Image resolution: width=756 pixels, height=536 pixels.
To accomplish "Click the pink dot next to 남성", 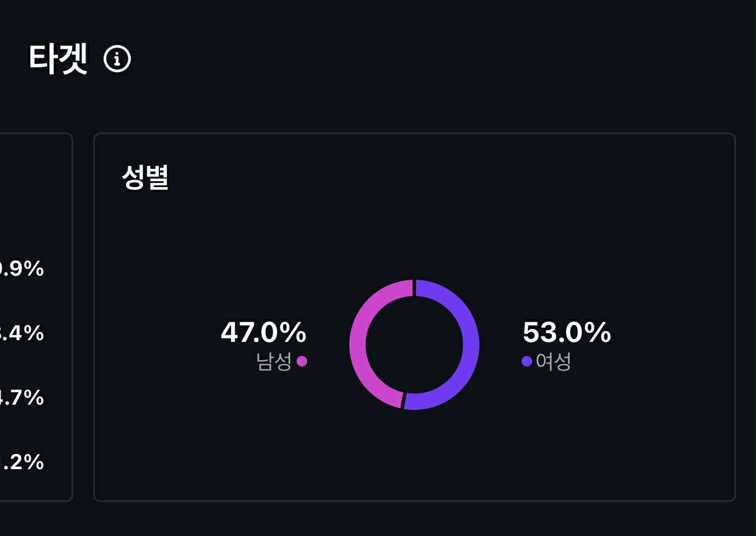I will pyautogui.click(x=302, y=361).
